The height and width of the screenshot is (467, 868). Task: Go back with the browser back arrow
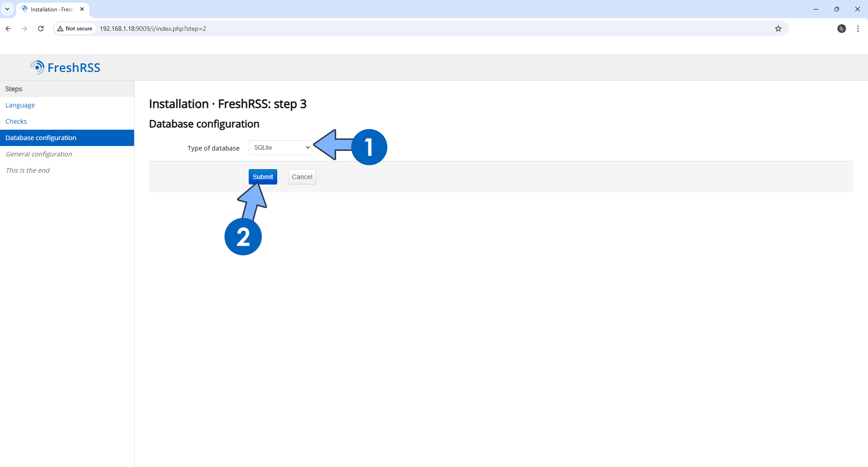click(x=8, y=29)
